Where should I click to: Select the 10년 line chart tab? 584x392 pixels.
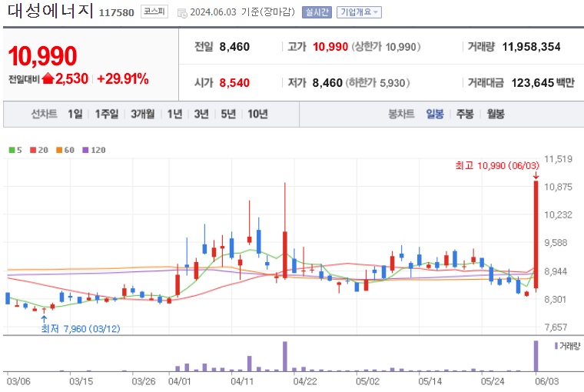pyautogui.click(x=257, y=114)
